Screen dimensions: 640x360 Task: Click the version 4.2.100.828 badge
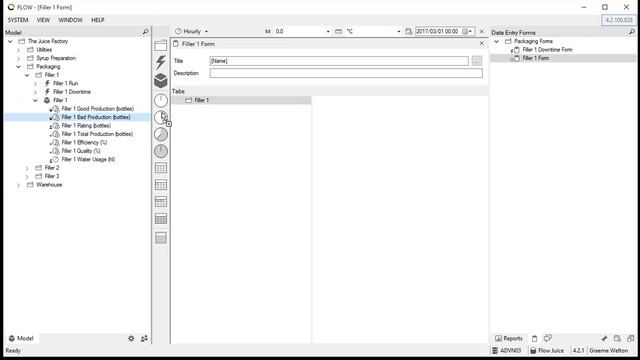click(x=619, y=20)
